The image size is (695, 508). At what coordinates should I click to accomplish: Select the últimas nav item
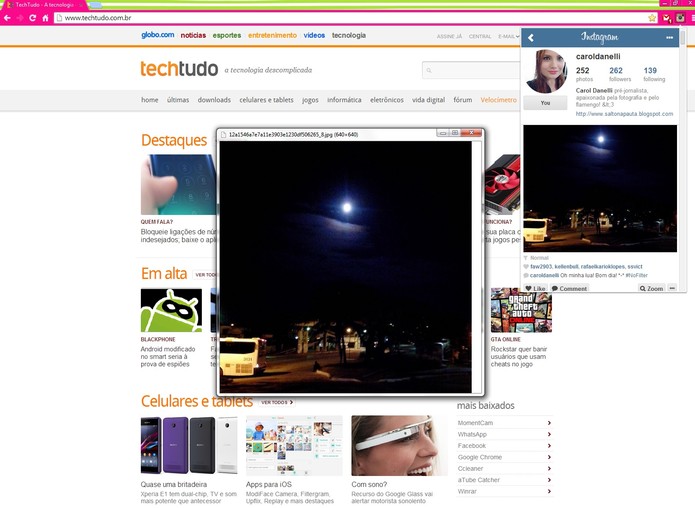pyautogui.click(x=178, y=100)
